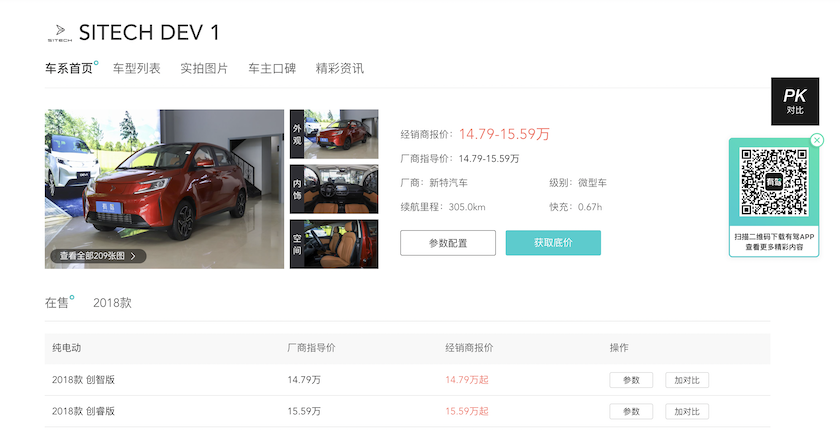Screen dimensions: 840x432
Task: Switch to the 实拍图片 tab
Action: tap(204, 69)
